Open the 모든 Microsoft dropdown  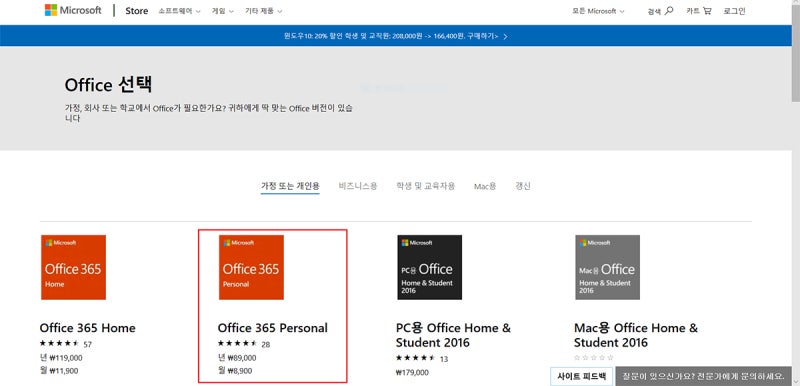[x=598, y=11]
